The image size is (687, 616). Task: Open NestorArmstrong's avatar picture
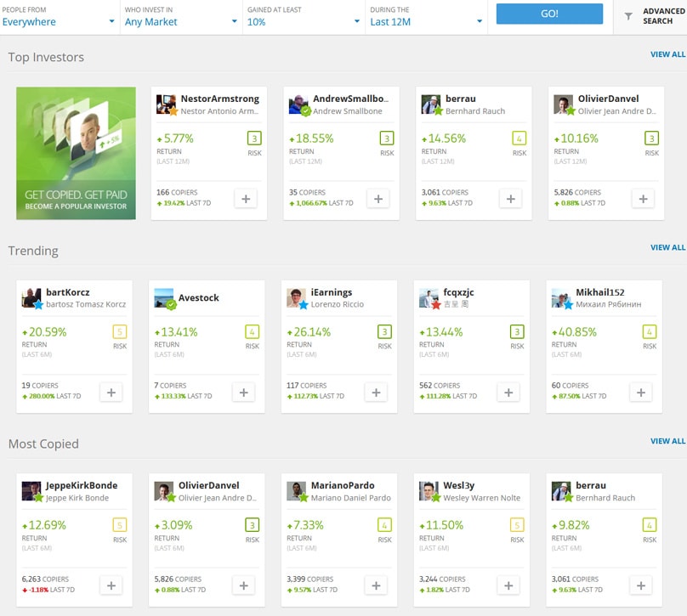166,105
